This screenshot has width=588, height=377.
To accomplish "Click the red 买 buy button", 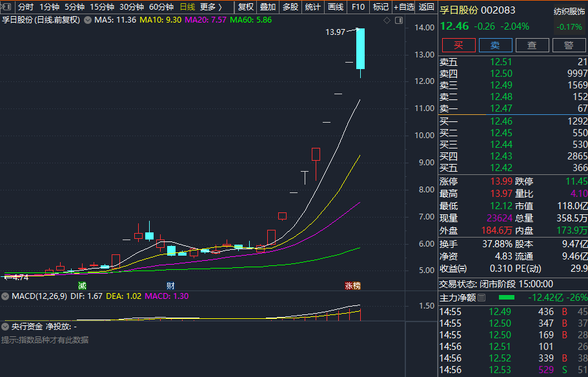I will (x=458, y=45).
